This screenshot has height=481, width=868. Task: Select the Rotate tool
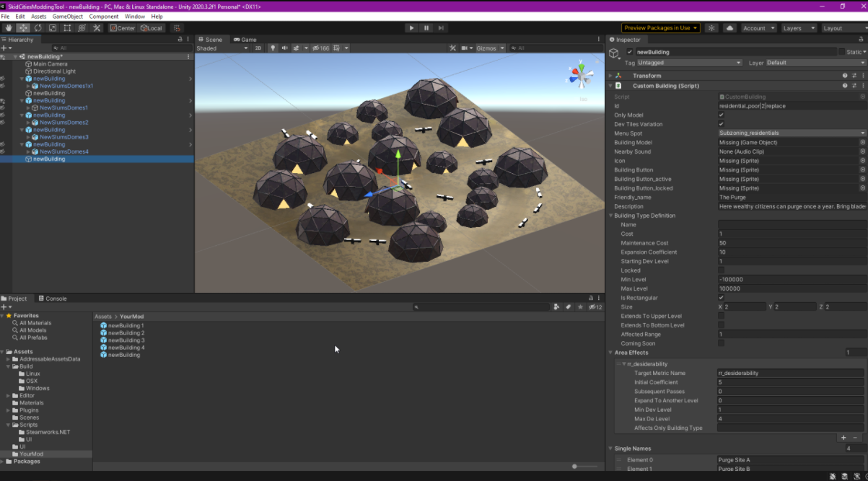(38, 28)
